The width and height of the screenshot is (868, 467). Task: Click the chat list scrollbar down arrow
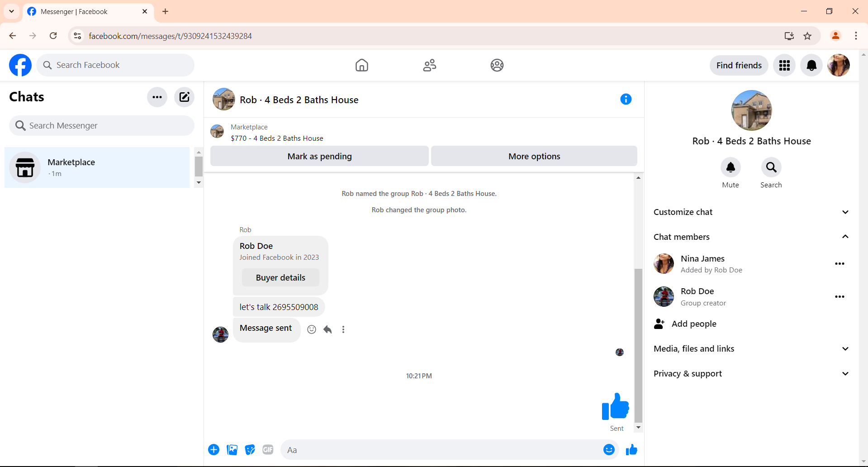click(199, 183)
